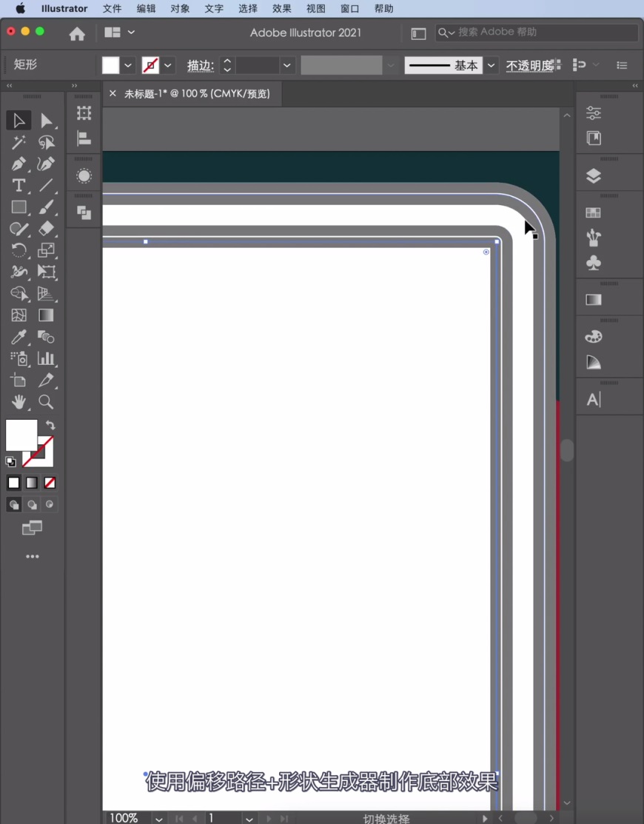
Task: Click 不透明度 opacity link
Action: point(529,66)
